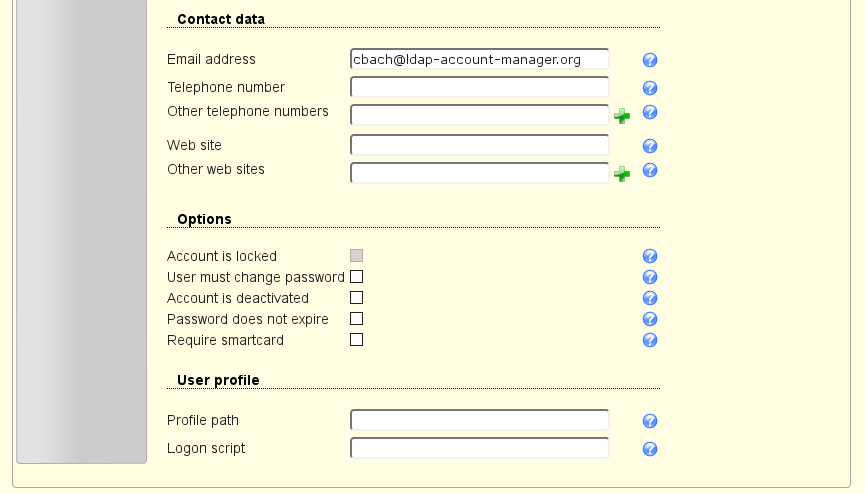
Task: Open help for Require smartcard option
Action: click(650, 340)
